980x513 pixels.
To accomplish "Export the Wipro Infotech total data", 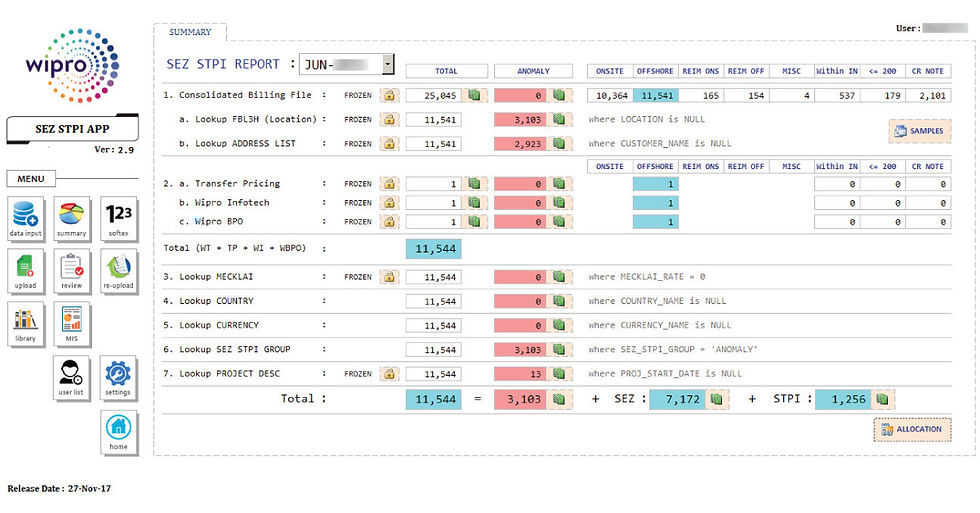I will [x=474, y=203].
